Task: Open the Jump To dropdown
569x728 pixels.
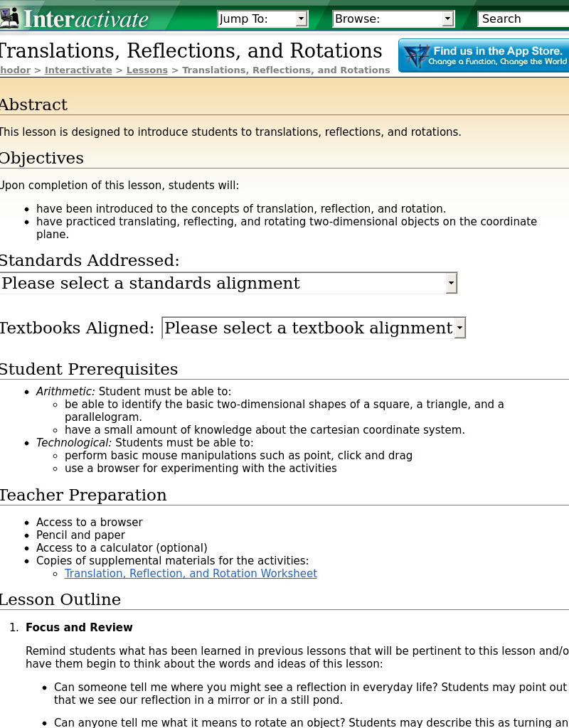Action: pos(263,18)
